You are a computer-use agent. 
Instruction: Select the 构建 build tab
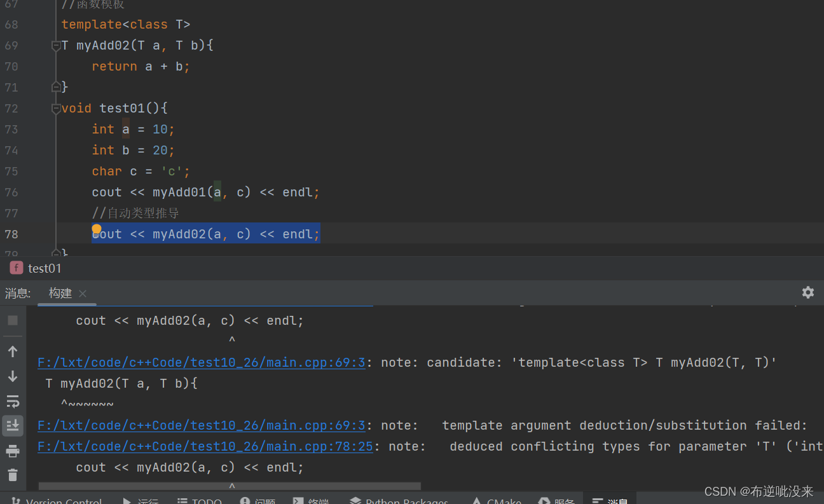[x=60, y=293]
